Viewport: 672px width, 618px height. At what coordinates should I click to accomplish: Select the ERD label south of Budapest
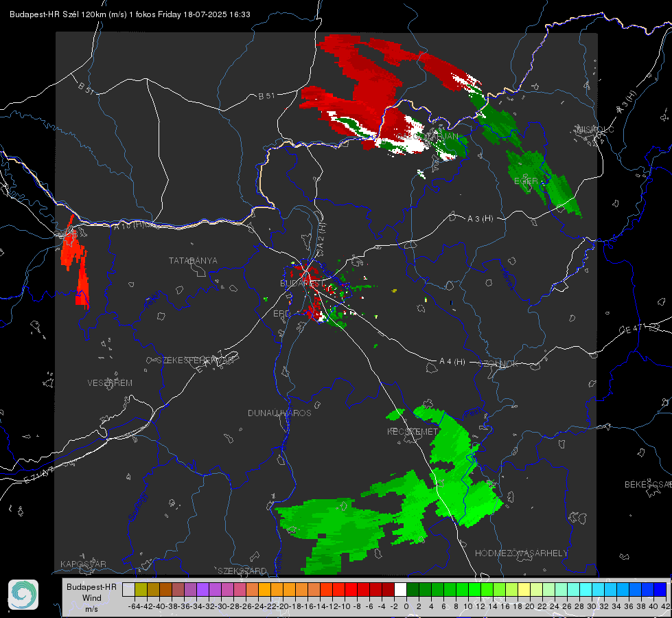click(x=281, y=314)
